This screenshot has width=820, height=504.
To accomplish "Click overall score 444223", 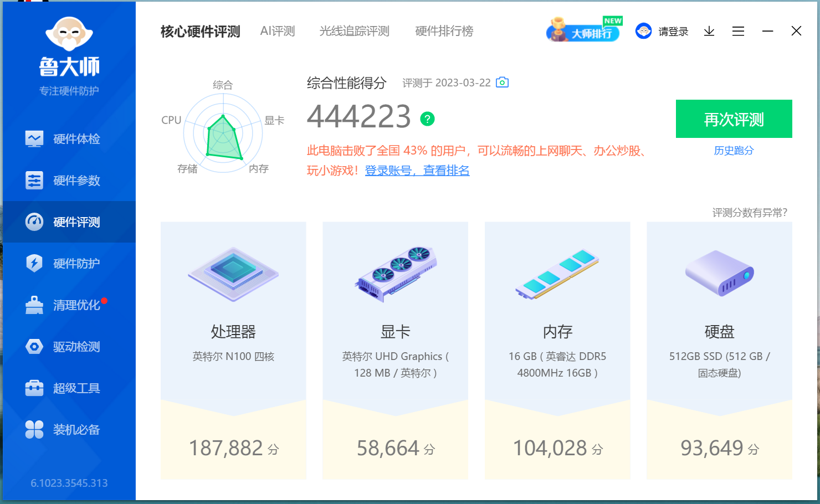I will click(x=359, y=117).
